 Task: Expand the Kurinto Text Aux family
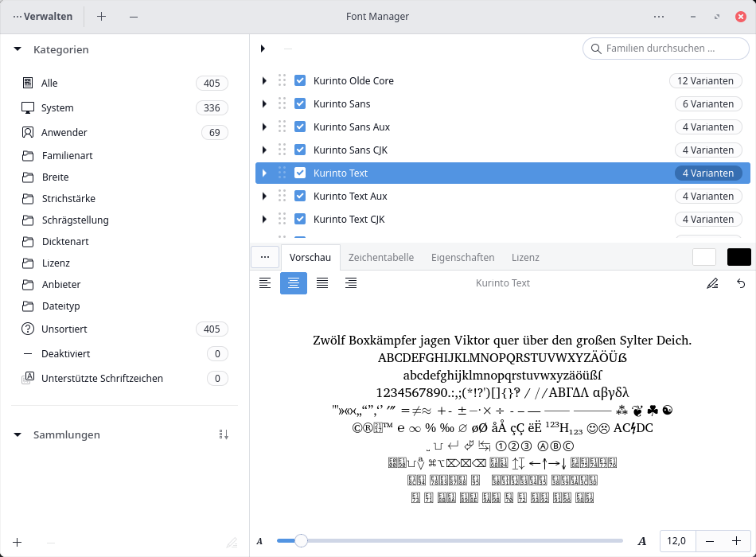(x=264, y=197)
